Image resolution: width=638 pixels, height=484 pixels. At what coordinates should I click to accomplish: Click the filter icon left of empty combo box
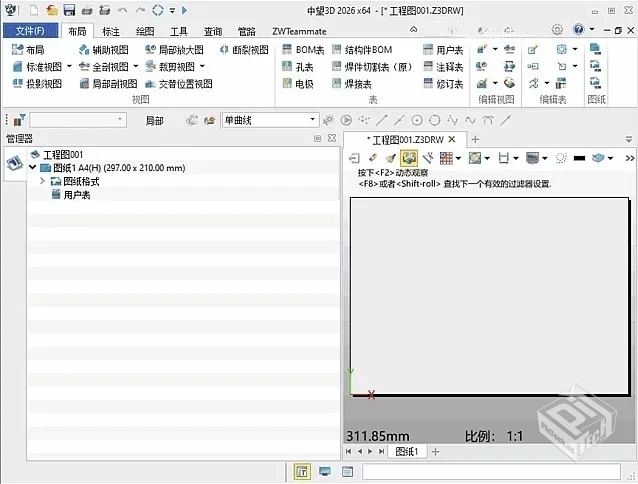coord(19,120)
